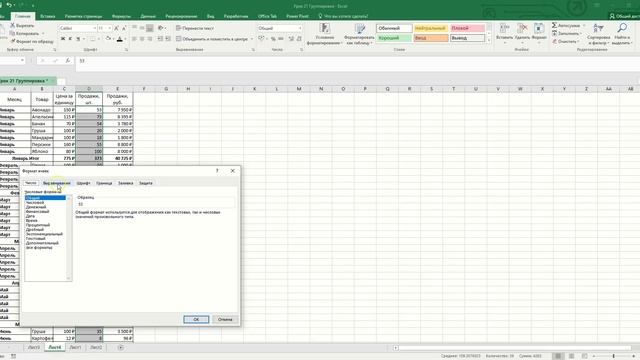Viewport: 640px width, 360px height.
Task: Open the Выравнивание tab in Format Cells dialog
Action: [x=57, y=183]
